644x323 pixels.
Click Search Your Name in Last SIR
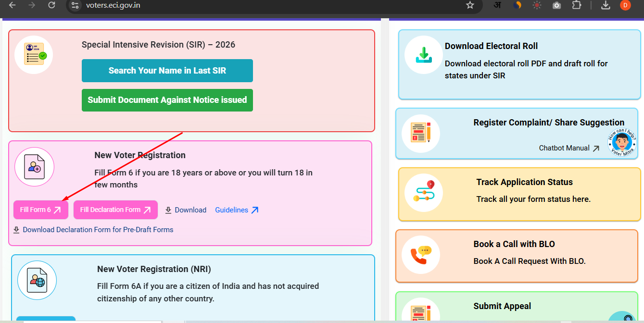167,71
